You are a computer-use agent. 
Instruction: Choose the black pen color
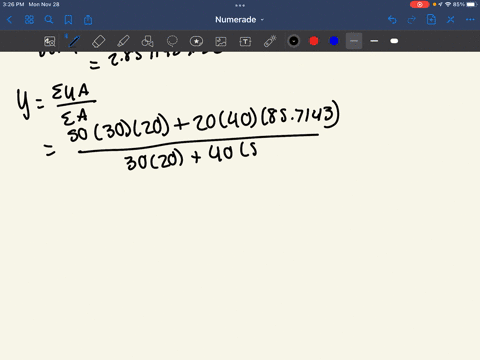294,41
